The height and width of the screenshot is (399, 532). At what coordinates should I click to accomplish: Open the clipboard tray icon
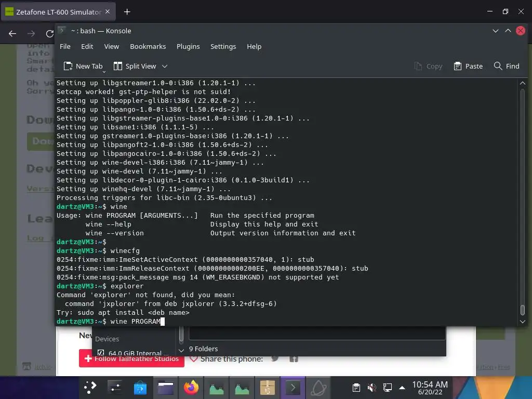356,388
